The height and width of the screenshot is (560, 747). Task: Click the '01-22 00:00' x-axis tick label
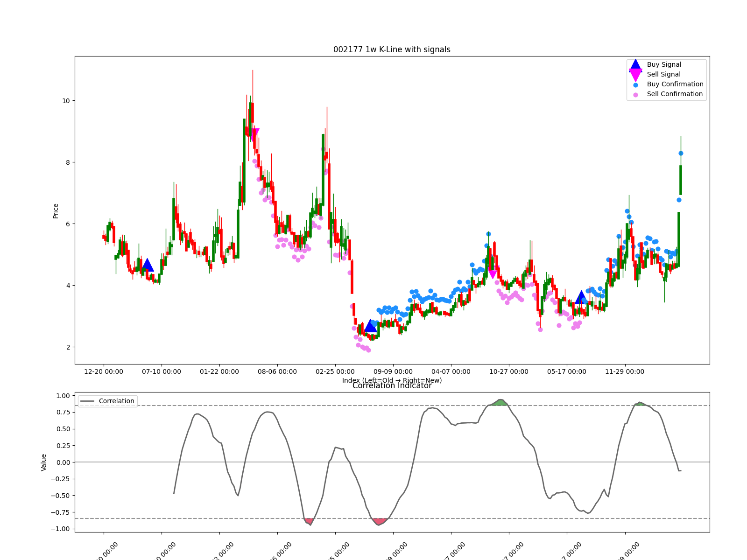click(x=219, y=371)
